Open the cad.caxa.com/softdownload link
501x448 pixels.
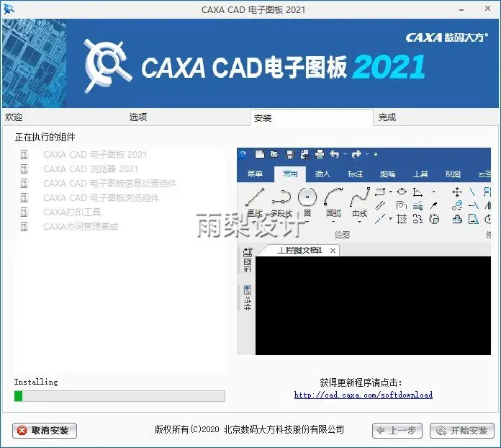tap(364, 395)
